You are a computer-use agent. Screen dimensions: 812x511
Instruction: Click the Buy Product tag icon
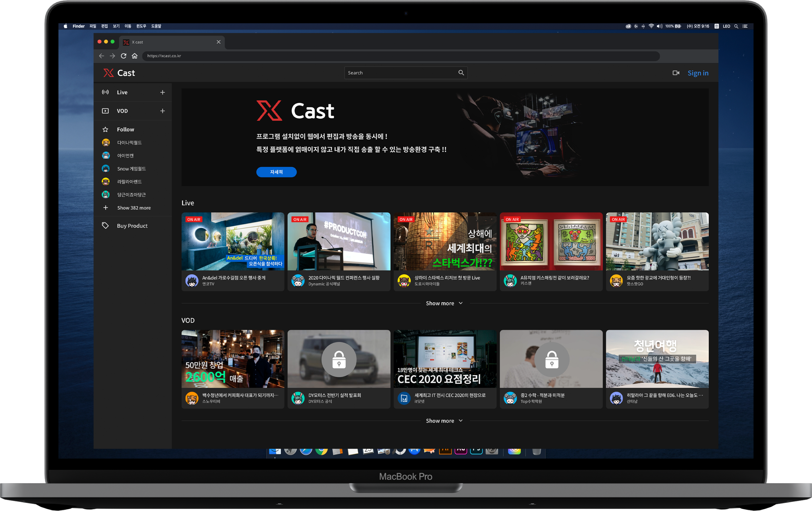(x=106, y=226)
